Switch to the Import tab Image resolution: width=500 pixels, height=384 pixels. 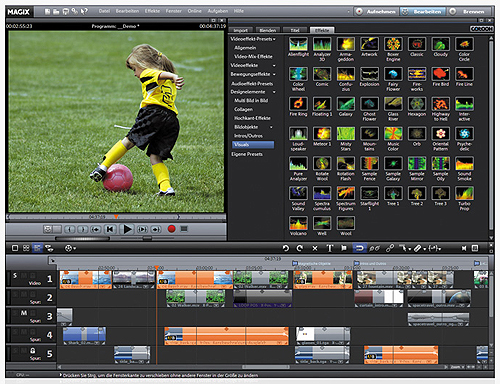(241, 30)
